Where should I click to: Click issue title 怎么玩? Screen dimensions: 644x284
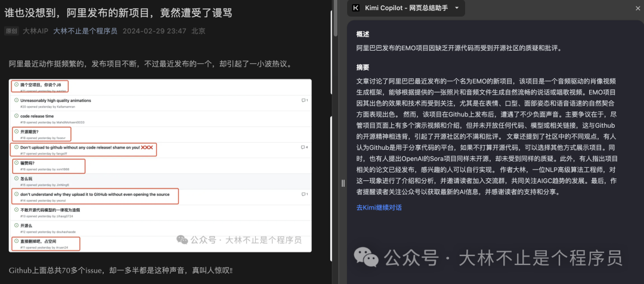point(26,179)
